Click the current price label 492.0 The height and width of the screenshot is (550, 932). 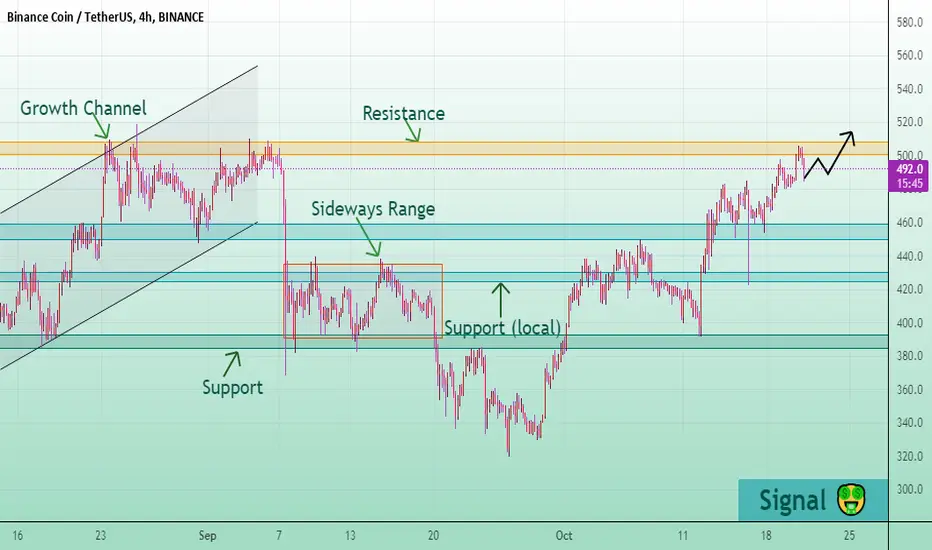pyautogui.click(x=909, y=169)
